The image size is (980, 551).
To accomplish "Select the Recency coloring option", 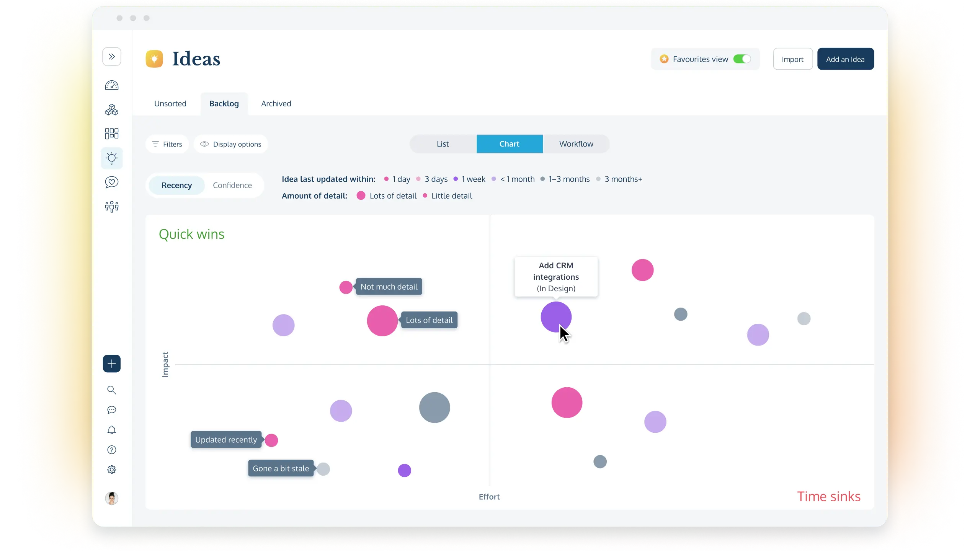I will tap(176, 185).
